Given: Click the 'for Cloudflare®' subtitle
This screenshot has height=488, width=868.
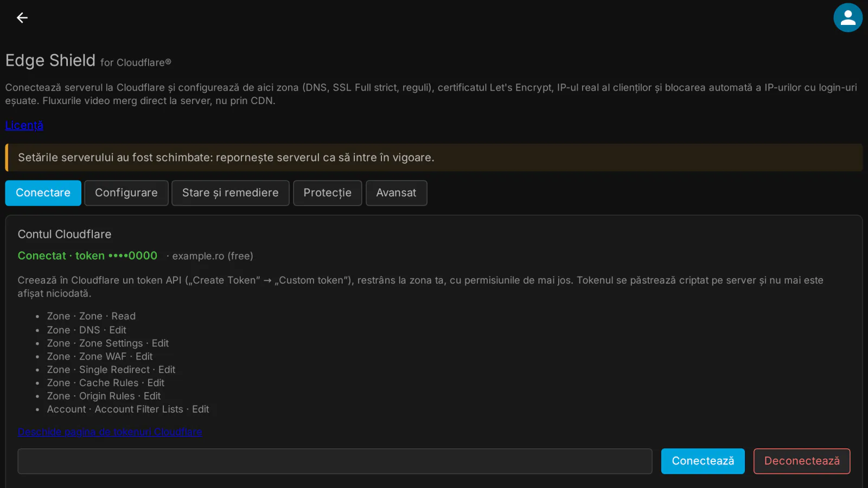Looking at the screenshot, I should [136, 62].
